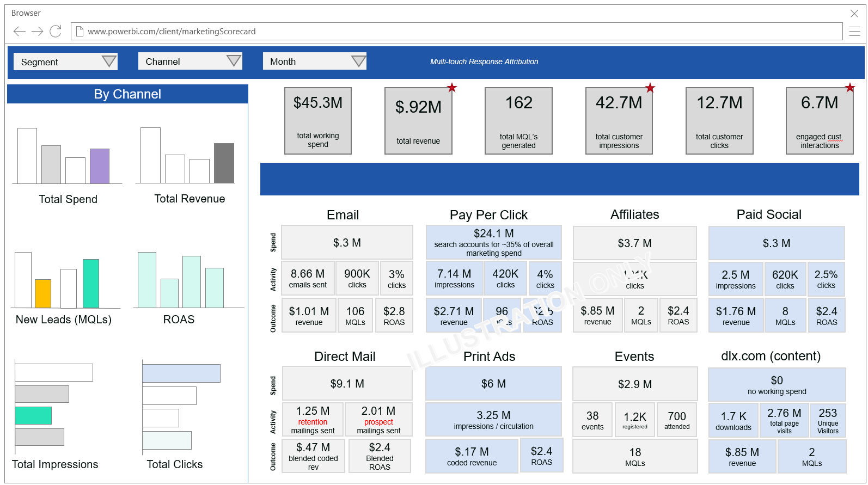868x485 pixels.
Task: Click the red star on customer impressions
Action: [650, 88]
